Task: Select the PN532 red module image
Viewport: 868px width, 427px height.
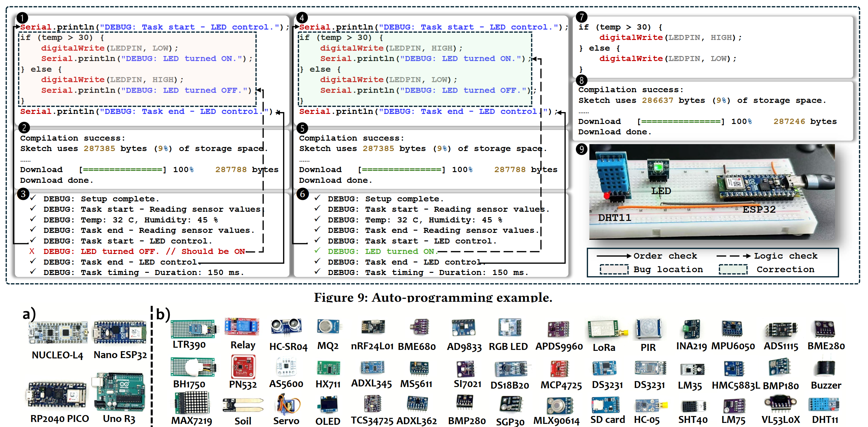Action: 243,367
